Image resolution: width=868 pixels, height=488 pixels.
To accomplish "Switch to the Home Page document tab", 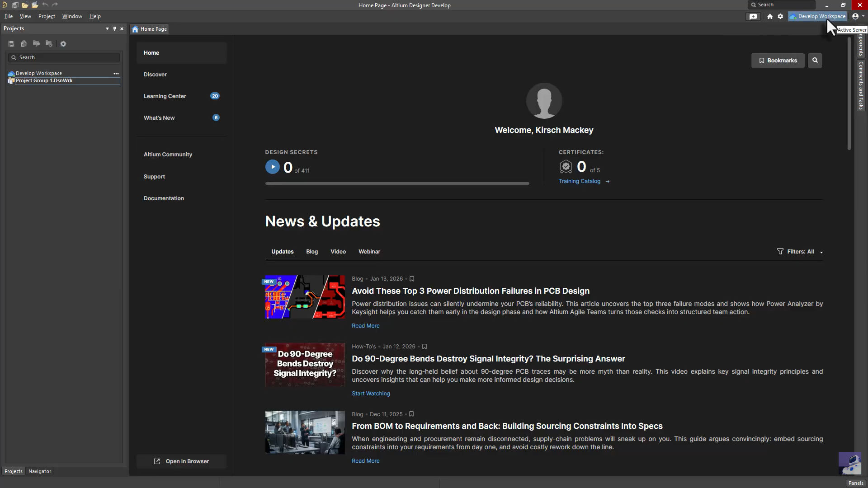I will click(x=150, y=29).
